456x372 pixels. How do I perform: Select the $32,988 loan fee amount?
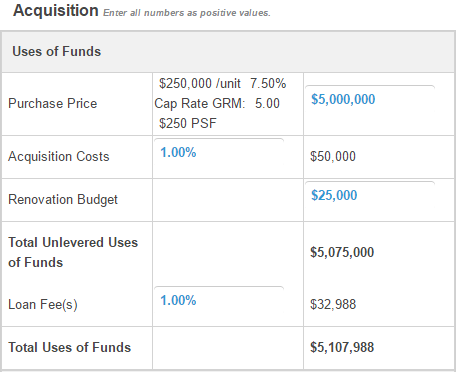coord(333,304)
